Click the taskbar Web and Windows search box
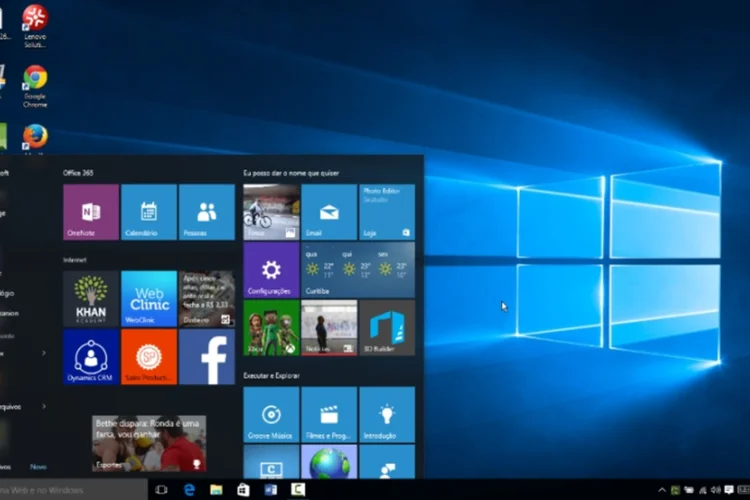This screenshot has width=750, height=500. 73,489
